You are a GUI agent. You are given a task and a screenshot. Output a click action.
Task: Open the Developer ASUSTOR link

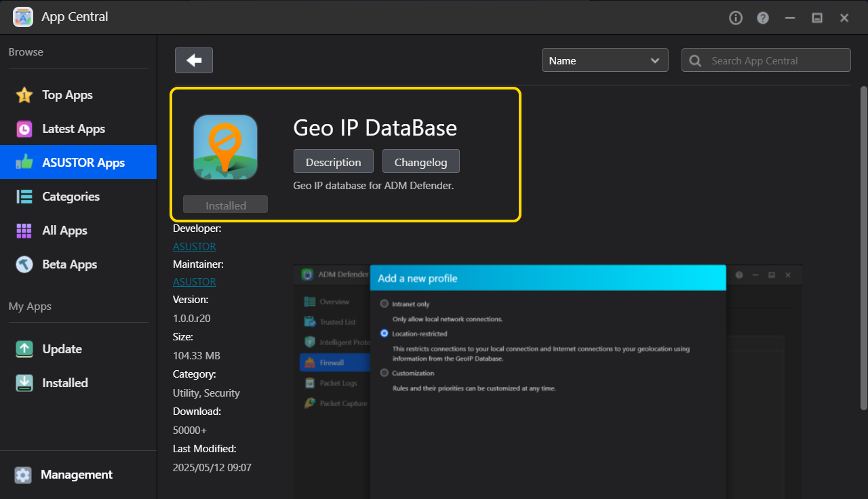[194, 247]
